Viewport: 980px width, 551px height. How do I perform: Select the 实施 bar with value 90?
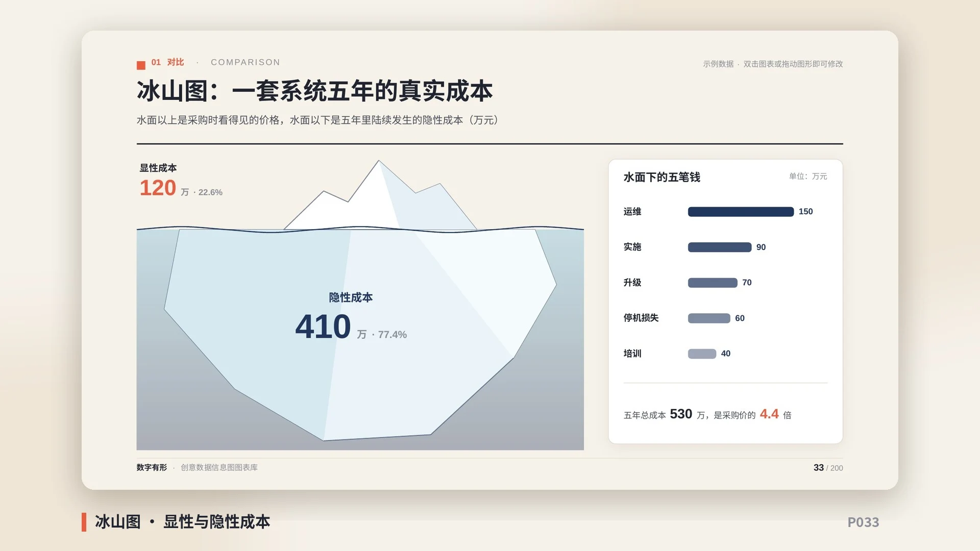(720, 247)
